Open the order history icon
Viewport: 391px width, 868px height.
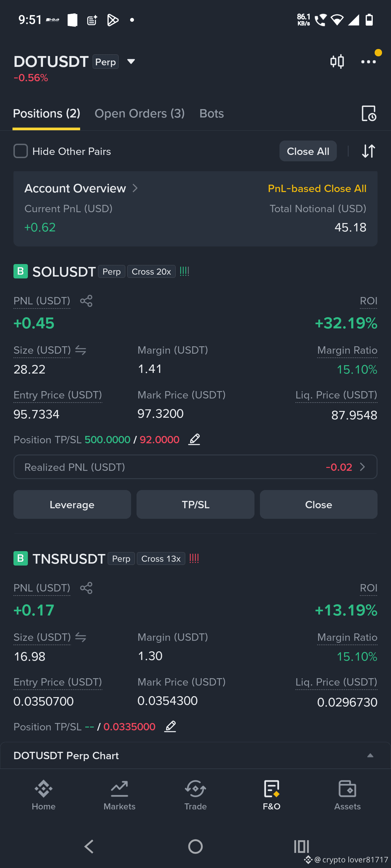click(368, 114)
